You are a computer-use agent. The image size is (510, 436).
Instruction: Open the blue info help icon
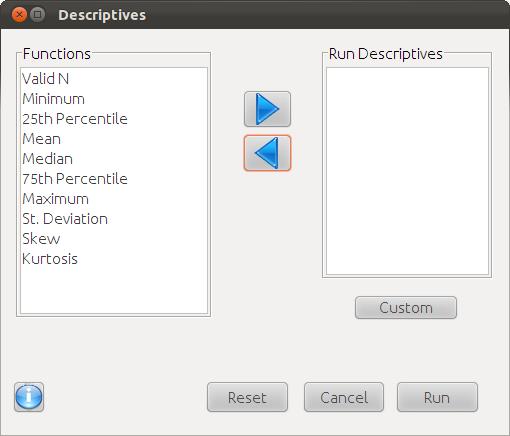(x=29, y=397)
